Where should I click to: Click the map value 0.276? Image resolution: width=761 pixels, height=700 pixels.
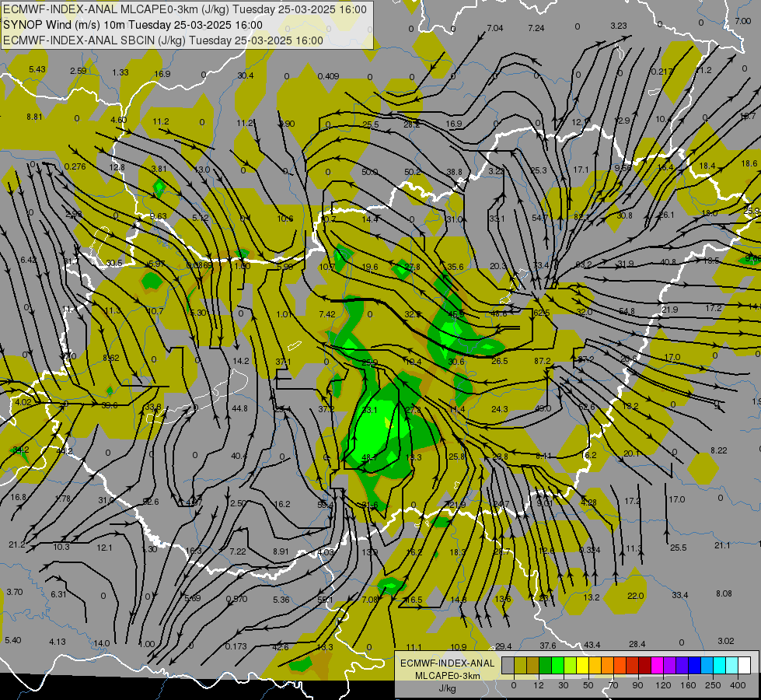pyautogui.click(x=75, y=166)
